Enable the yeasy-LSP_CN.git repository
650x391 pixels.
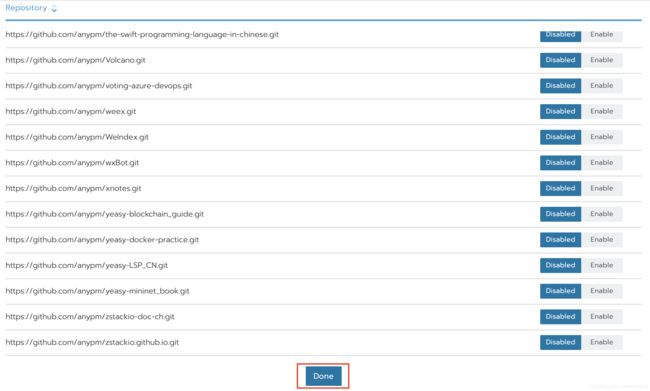pos(602,266)
